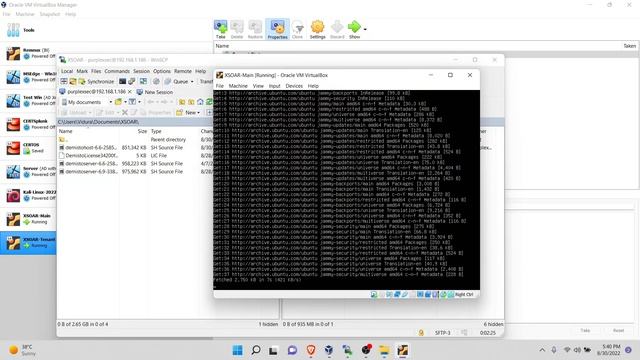Open VirtualBox from the taskbar
640x360 pixels.
(x=329, y=350)
